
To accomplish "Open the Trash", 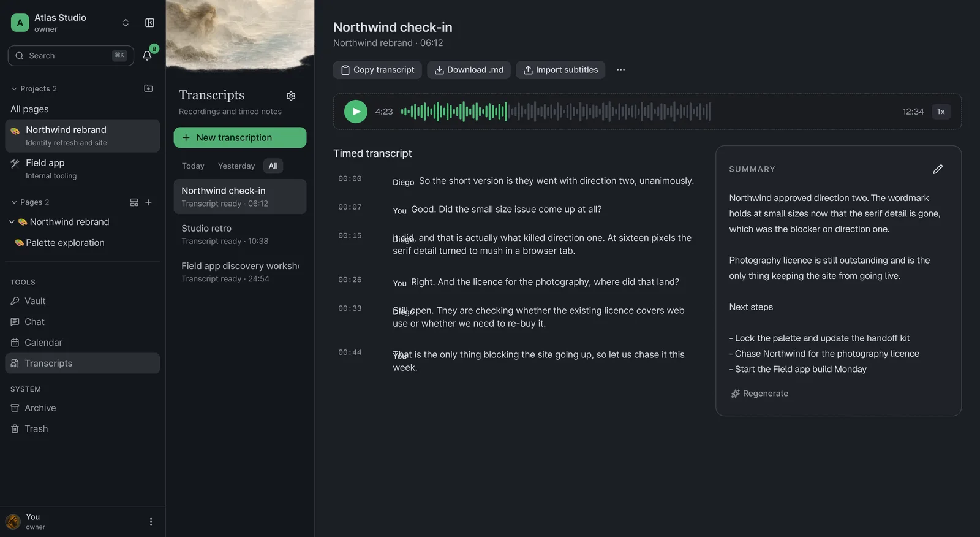I will coord(83,429).
